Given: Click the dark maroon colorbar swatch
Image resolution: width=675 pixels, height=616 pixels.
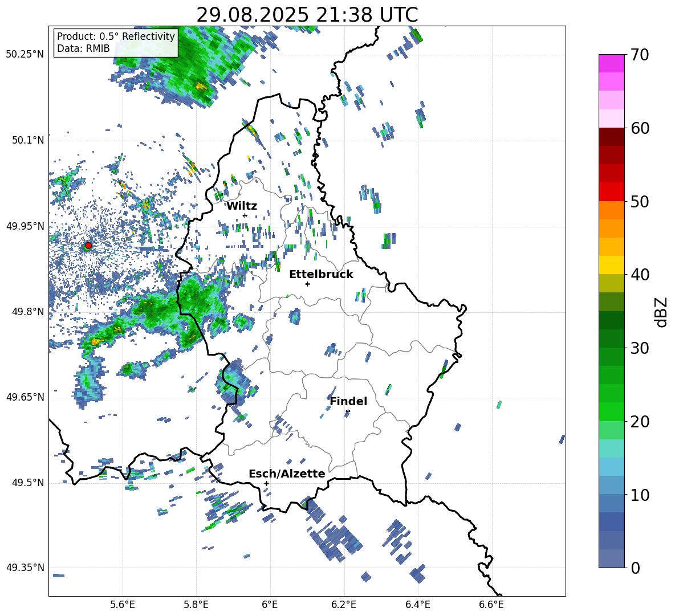Looking at the screenshot, I should (611, 137).
